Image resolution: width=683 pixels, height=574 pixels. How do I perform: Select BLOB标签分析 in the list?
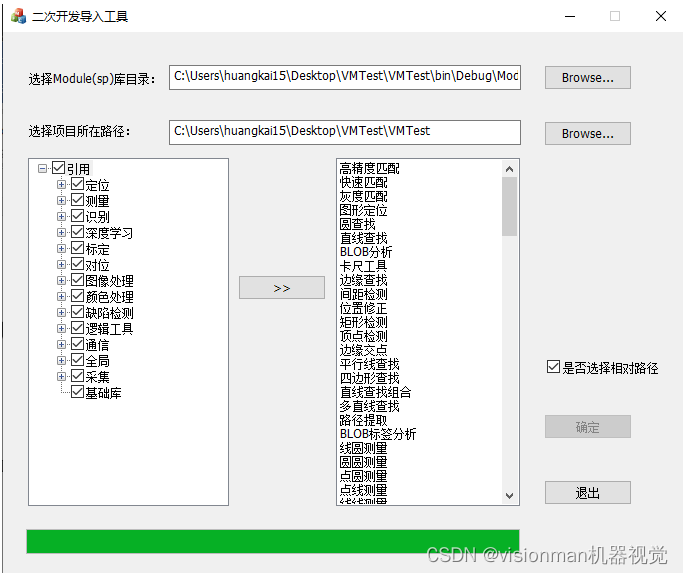tap(378, 434)
